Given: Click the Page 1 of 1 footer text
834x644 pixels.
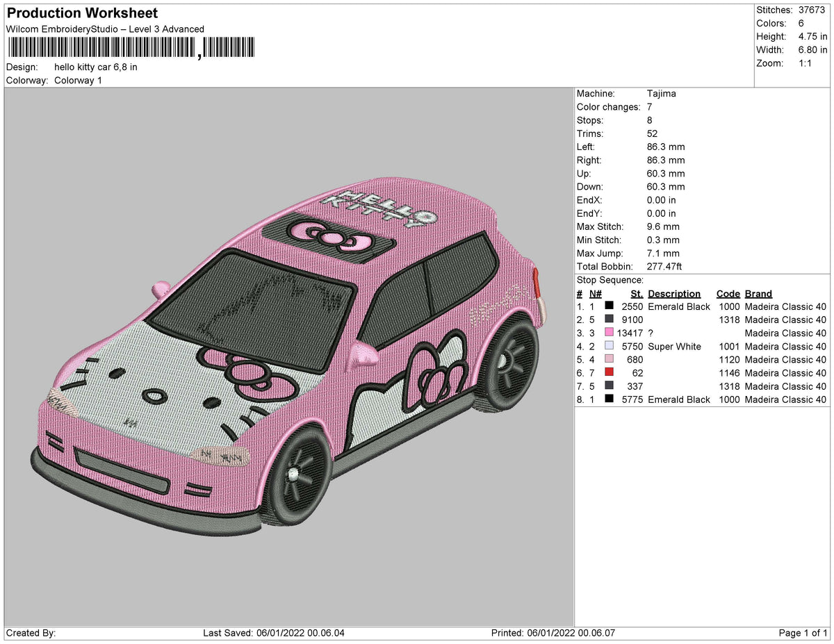Looking at the screenshot, I should pyautogui.click(x=803, y=633).
